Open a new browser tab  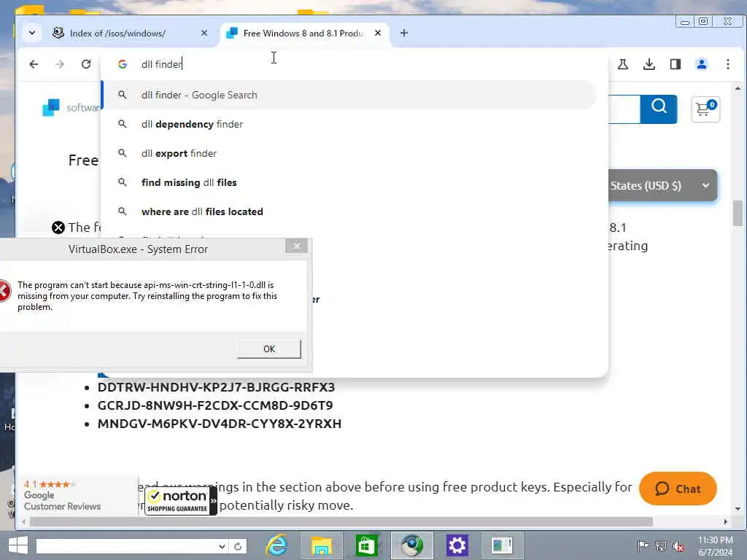click(404, 33)
